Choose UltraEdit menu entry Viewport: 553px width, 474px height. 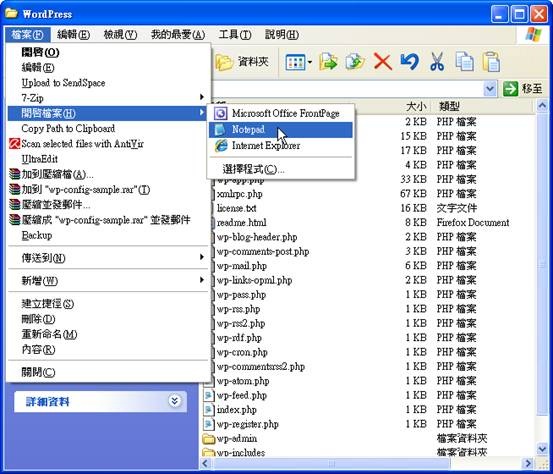click(39, 159)
